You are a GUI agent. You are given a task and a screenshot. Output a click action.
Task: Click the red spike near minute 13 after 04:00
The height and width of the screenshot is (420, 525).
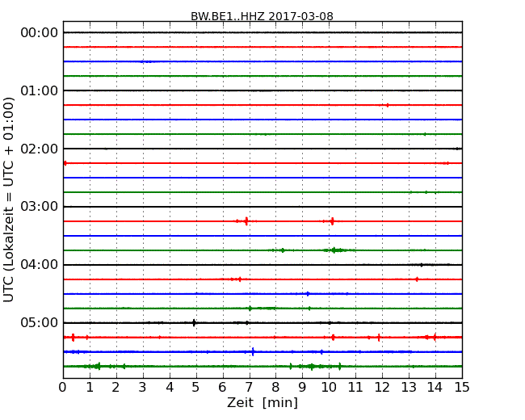417,279
